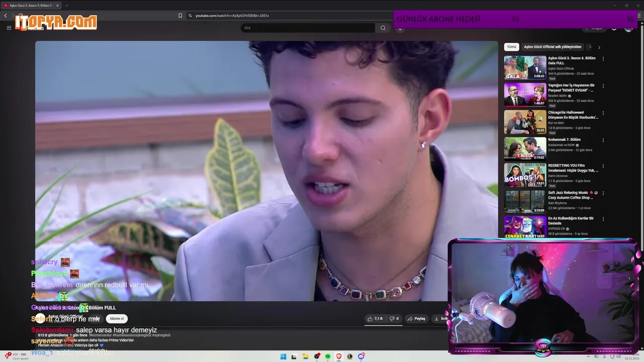Open 'Kıskanmak 7. Bölüm' video title
This screenshot has height=362, width=644.
pos(565,140)
